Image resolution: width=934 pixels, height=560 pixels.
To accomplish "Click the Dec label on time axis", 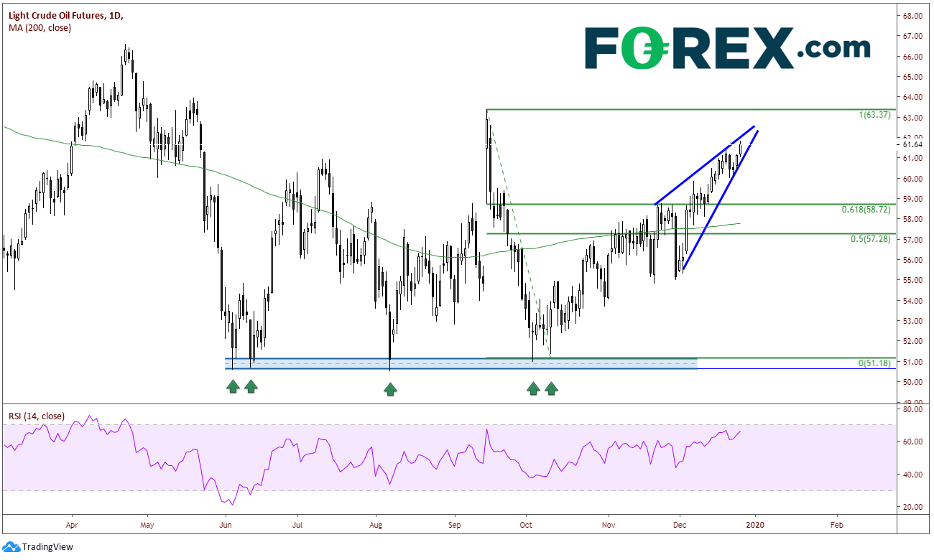I will 679,525.
